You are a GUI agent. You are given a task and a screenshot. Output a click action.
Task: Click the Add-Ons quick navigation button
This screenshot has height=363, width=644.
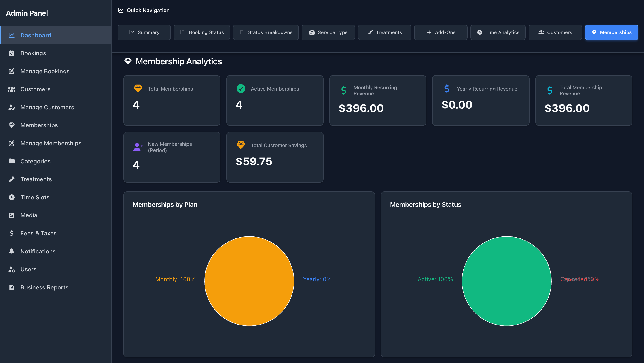pyautogui.click(x=441, y=32)
